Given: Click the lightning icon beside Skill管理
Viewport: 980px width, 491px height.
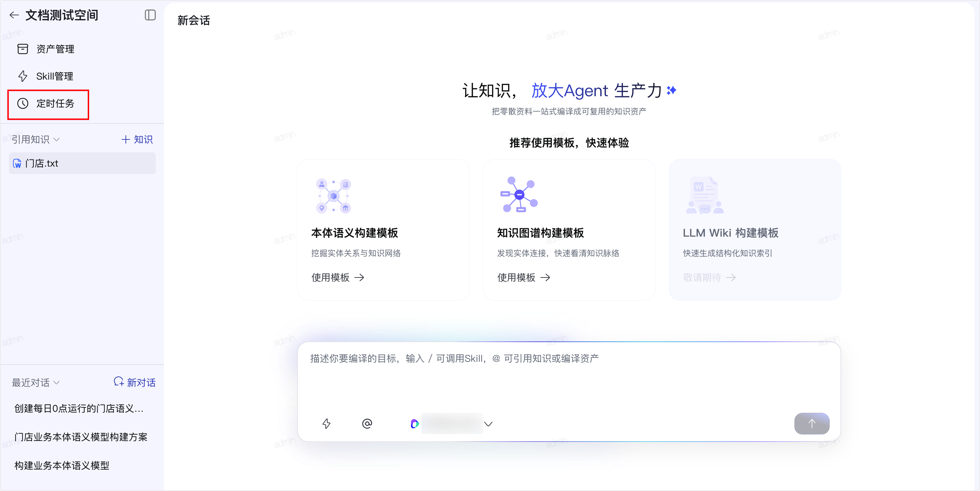Looking at the screenshot, I should click(23, 76).
